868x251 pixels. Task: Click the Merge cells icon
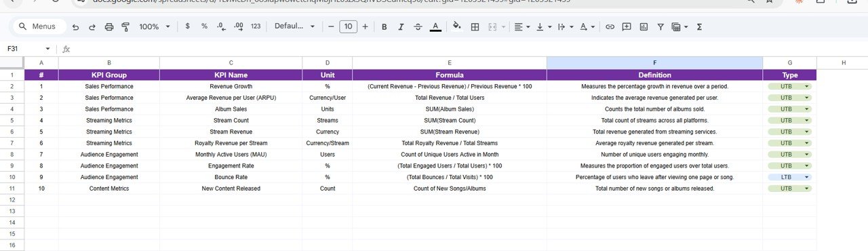tap(493, 26)
